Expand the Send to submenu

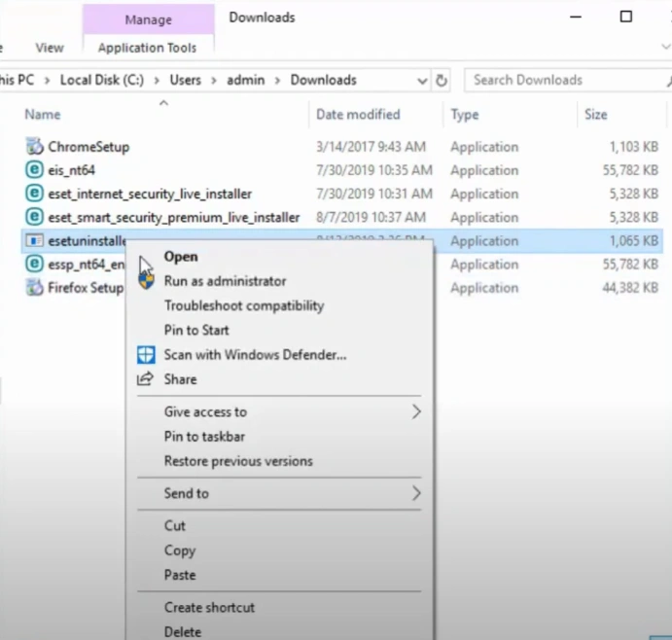tap(416, 493)
